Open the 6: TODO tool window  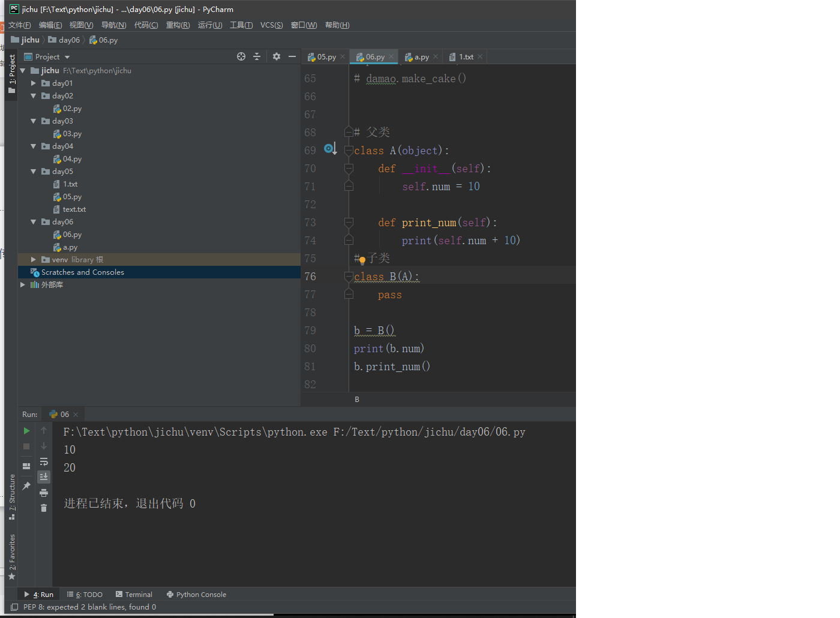pyautogui.click(x=85, y=595)
